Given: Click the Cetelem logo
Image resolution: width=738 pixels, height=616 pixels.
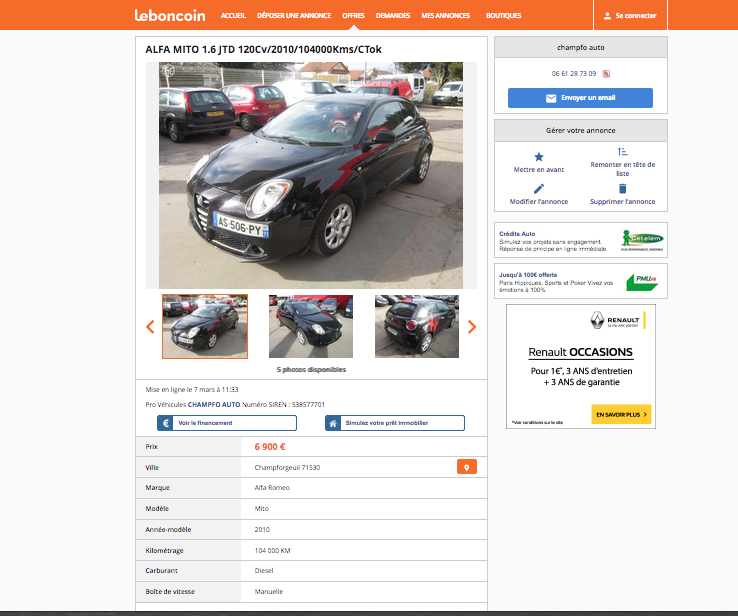Looking at the screenshot, I should coord(642,240).
